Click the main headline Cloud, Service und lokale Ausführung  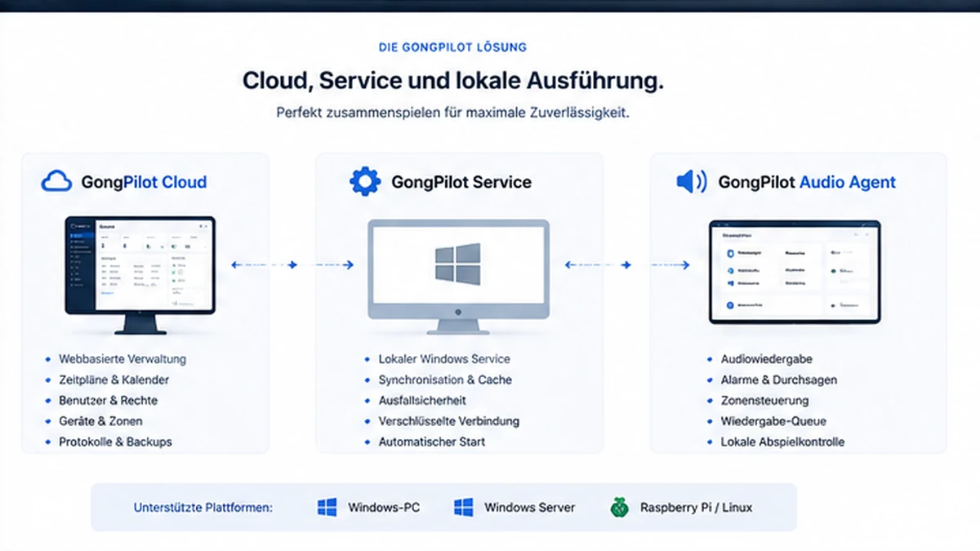[x=453, y=81]
